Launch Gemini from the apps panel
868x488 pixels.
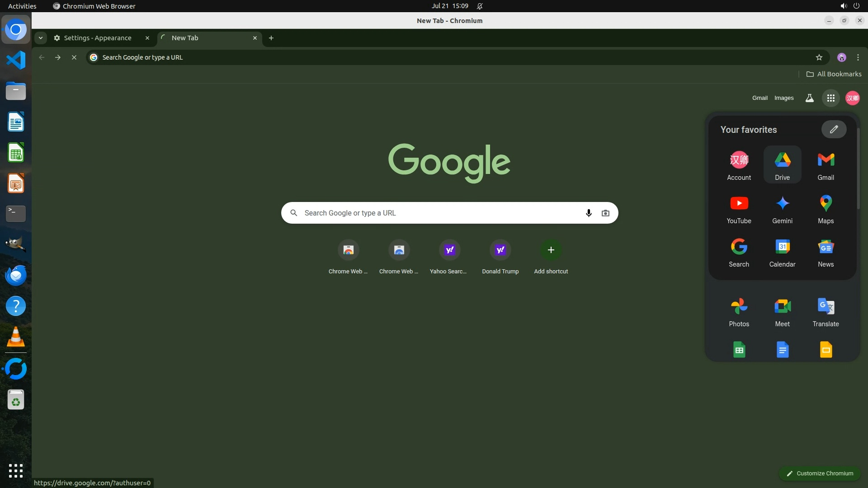click(782, 209)
